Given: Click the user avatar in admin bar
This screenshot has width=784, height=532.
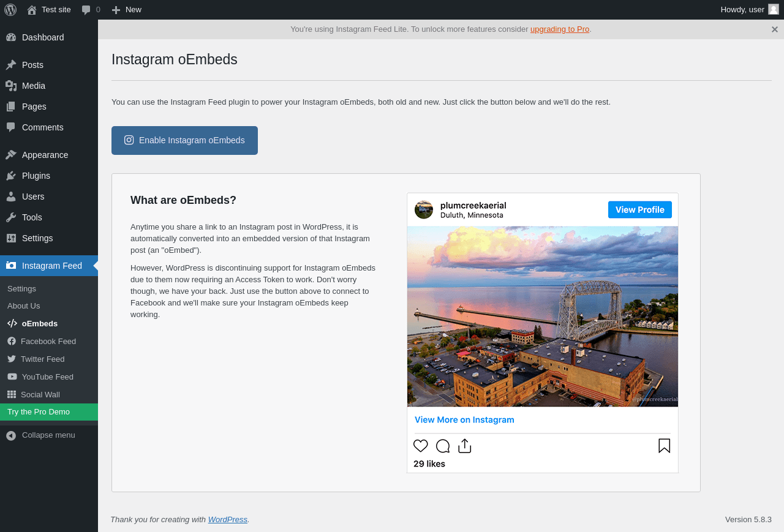Looking at the screenshot, I should tap(774, 9).
